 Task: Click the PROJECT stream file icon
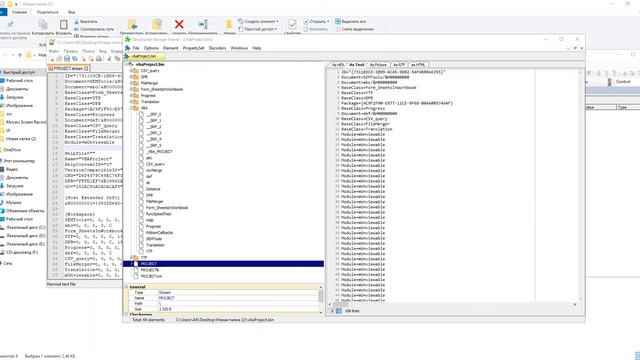(136, 264)
